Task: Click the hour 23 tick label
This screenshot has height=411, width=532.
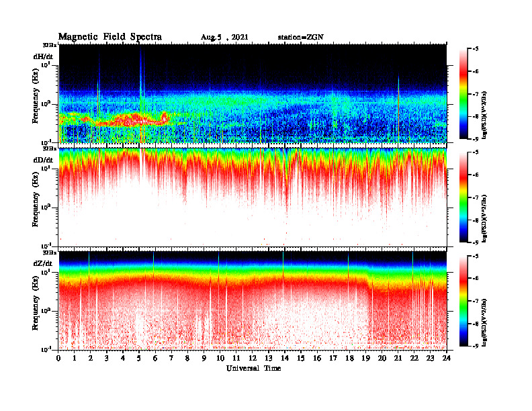Action: click(430, 359)
